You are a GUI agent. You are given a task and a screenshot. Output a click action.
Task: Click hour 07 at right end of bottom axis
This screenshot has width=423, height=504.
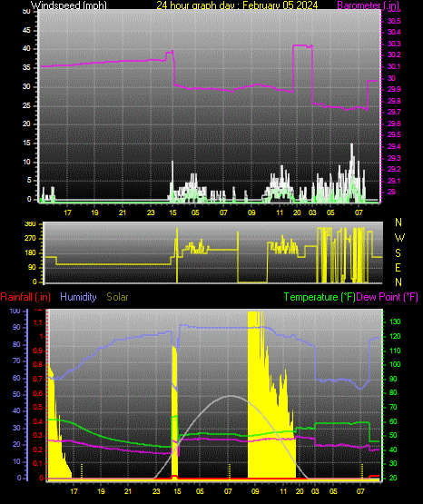tap(361, 491)
